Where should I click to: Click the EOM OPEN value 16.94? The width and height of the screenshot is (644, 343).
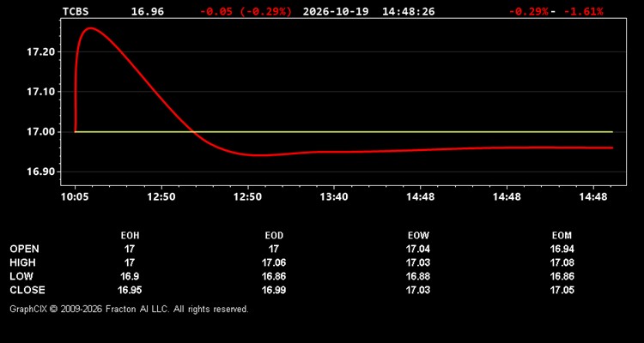pos(562,249)
